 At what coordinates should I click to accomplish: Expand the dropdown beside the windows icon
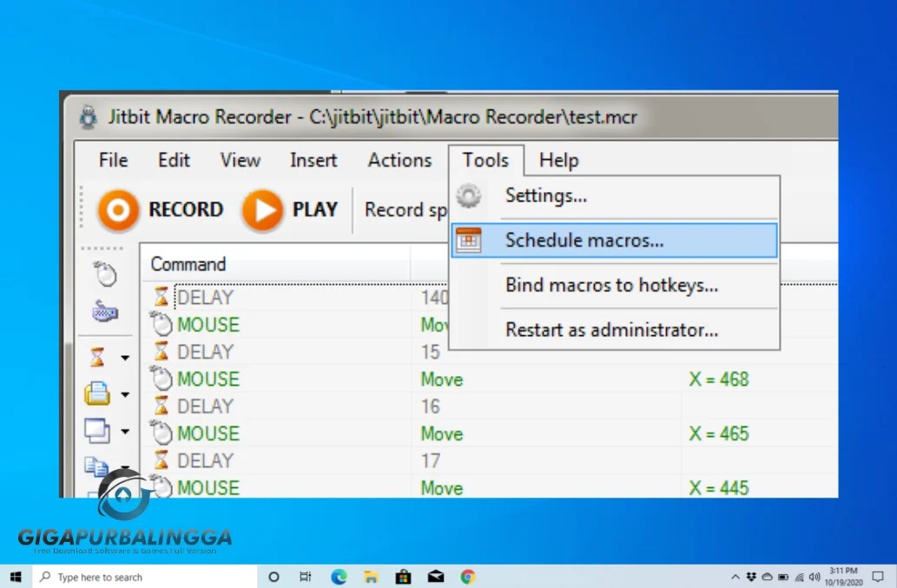[x=124, y=430]
